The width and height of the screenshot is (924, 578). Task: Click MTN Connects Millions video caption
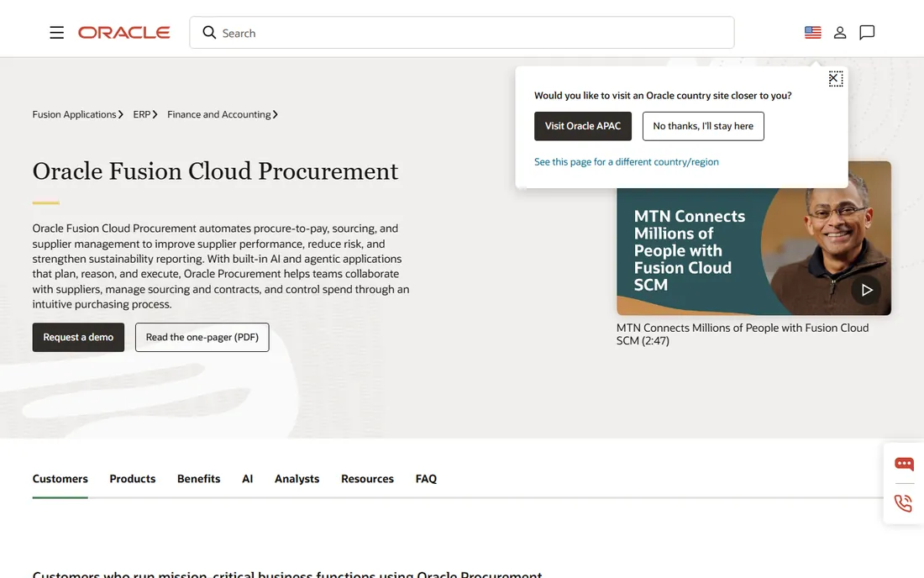743,334
